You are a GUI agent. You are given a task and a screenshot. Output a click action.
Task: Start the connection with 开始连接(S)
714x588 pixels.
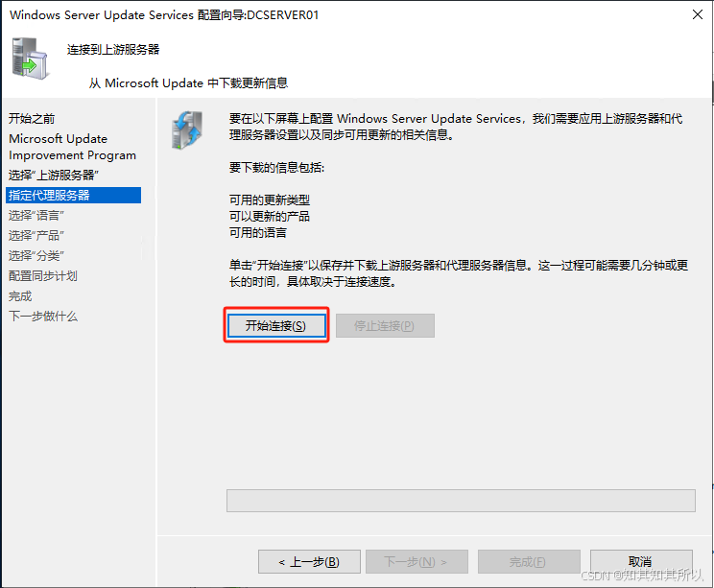click(x=276, y=325)
